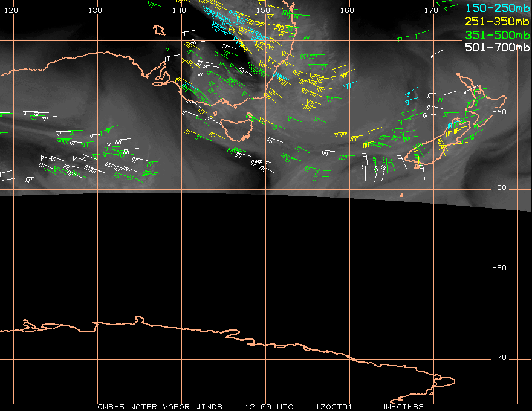Click the yellow 251-350mb legend label
This screenshot has width=532, height=411.
(497, 21)
